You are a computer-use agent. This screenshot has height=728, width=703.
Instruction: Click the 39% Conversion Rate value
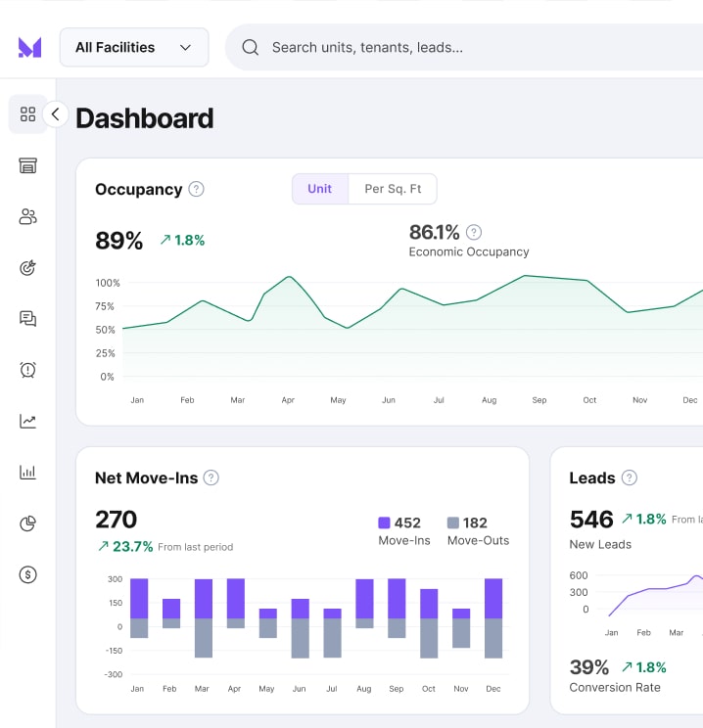click(589, 667)
